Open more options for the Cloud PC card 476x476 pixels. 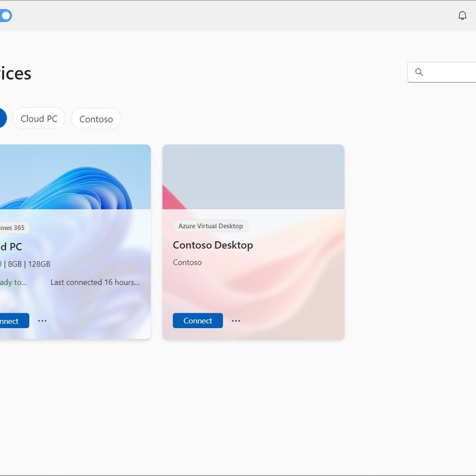pos(42,321)
